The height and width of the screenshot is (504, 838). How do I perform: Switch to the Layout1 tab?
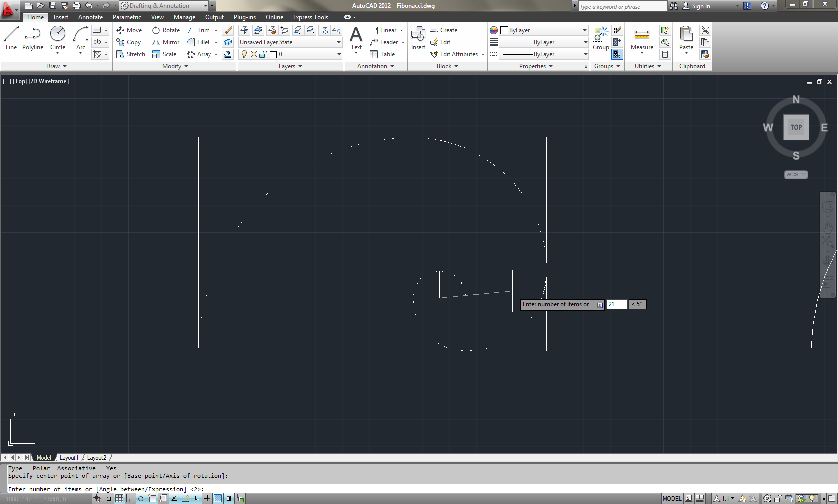click(69, 458)
